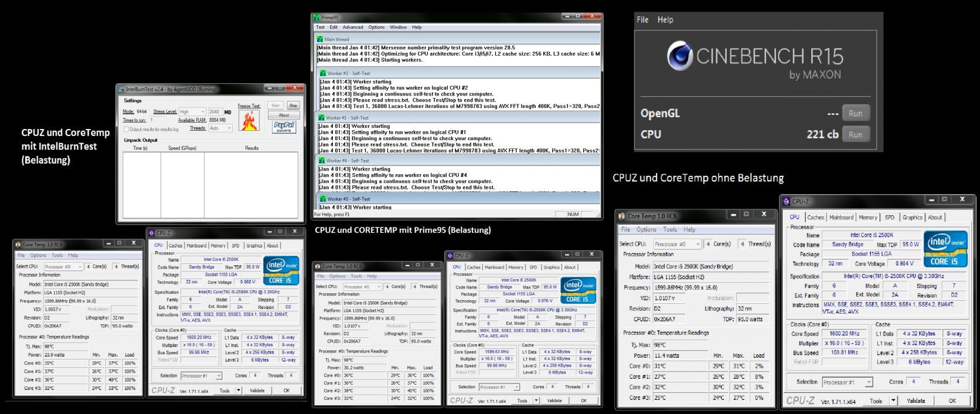This screenshot has width=980, height=414.
Task: Open Select CPU dropdown in Core Temp showing 30.2 watts
Action: coord(361,287)
